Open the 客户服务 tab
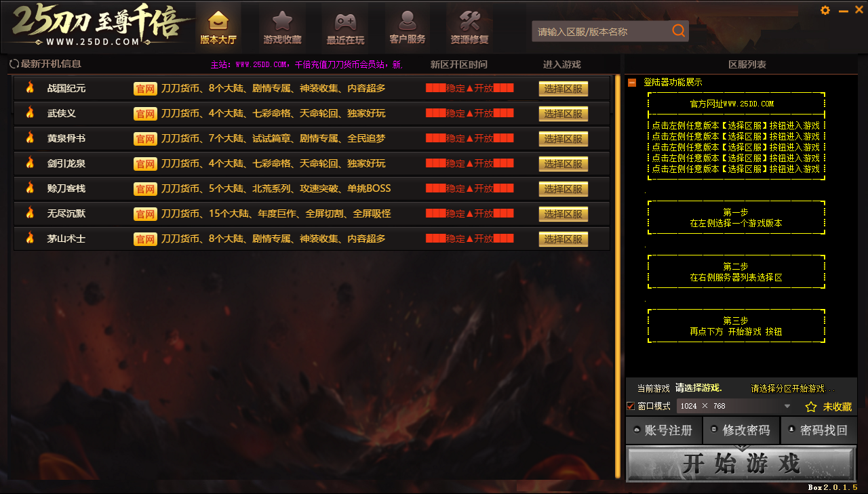868x494 pixels. point(408,28)
